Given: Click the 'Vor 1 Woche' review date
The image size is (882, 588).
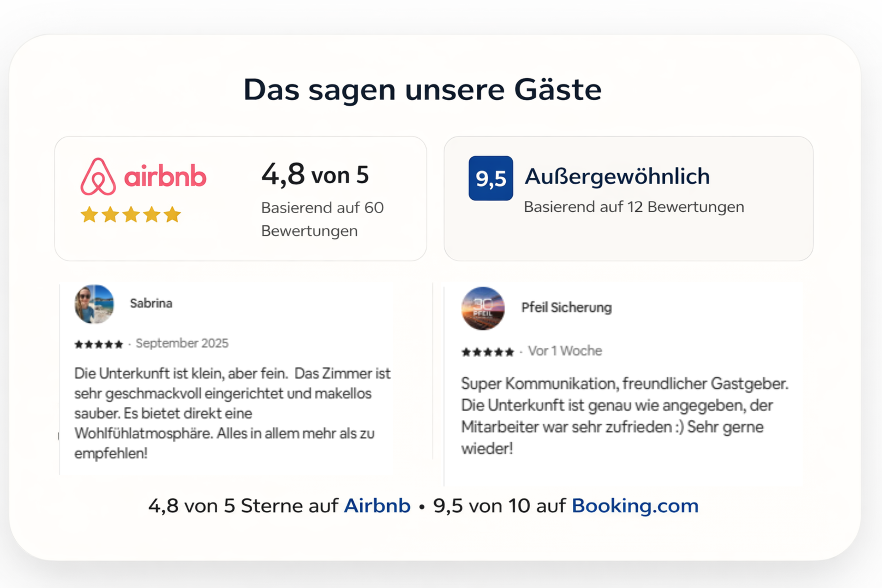Looking at the screenshot, I should 565,351.
